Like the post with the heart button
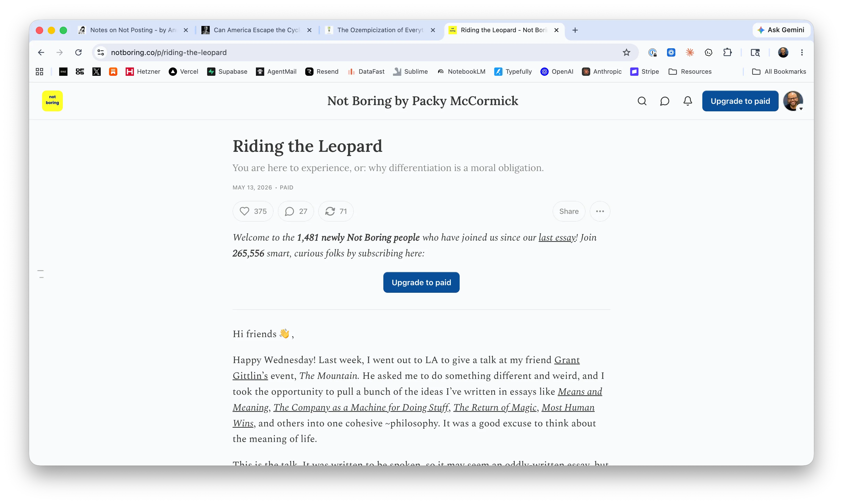The image size is (843, 504). point(253,211)
